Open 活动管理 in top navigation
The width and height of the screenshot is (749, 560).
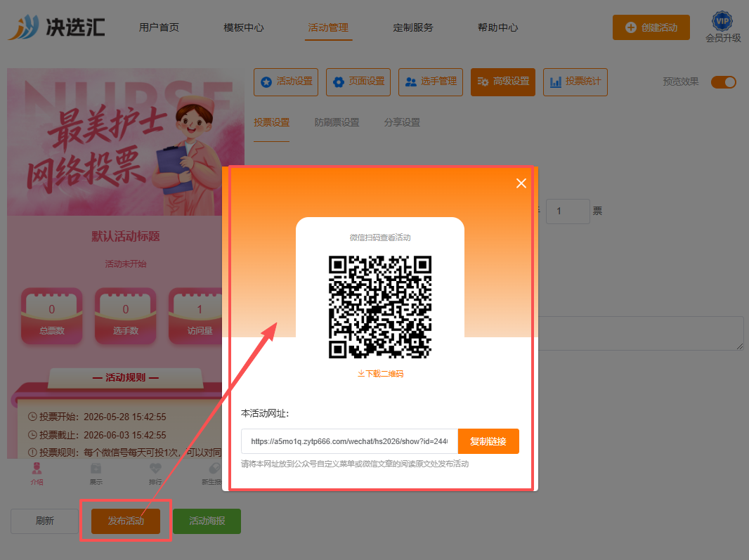click(328, 27)
